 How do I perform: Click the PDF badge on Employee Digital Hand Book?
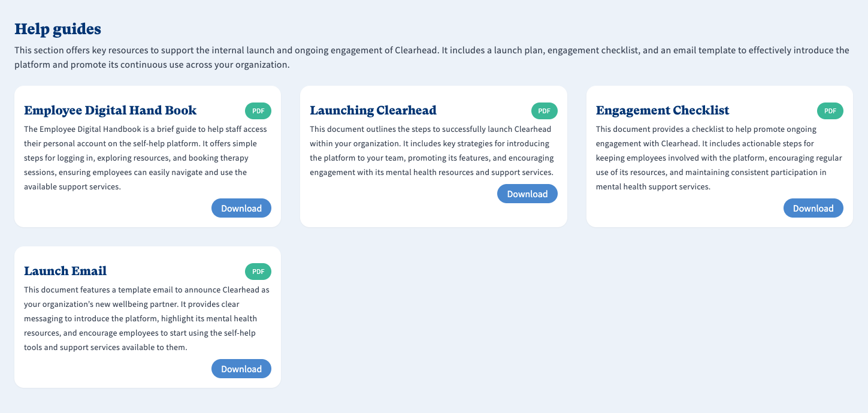coord(258,111)
